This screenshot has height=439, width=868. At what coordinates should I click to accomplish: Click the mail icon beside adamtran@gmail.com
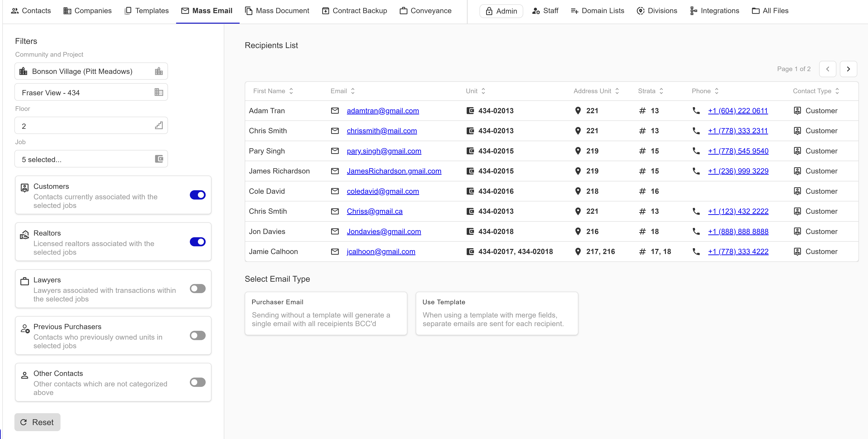pos(335,111)
